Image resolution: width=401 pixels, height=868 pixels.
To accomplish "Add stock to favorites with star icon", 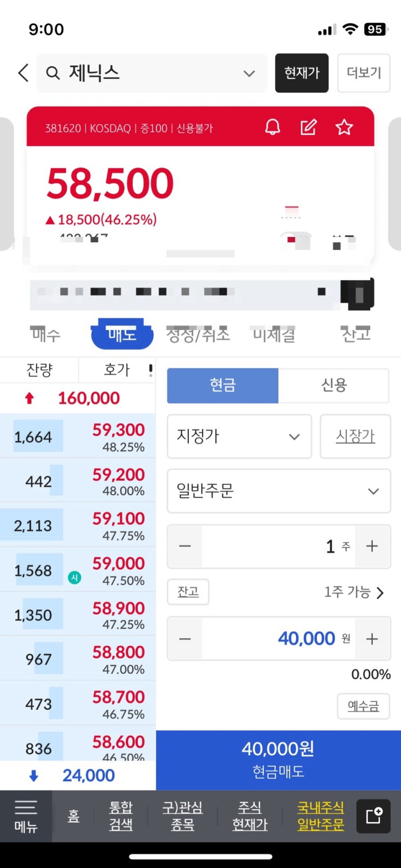I will [344, 127].
